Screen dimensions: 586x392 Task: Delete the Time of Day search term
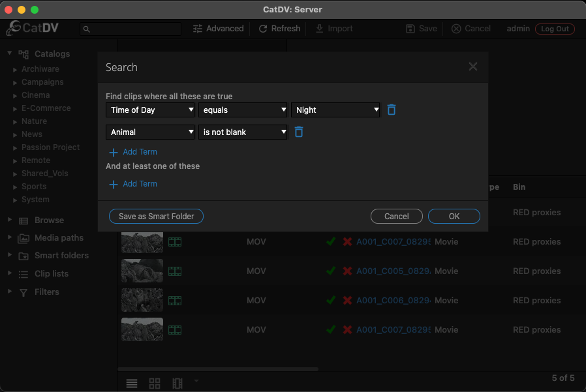(392, 110)
